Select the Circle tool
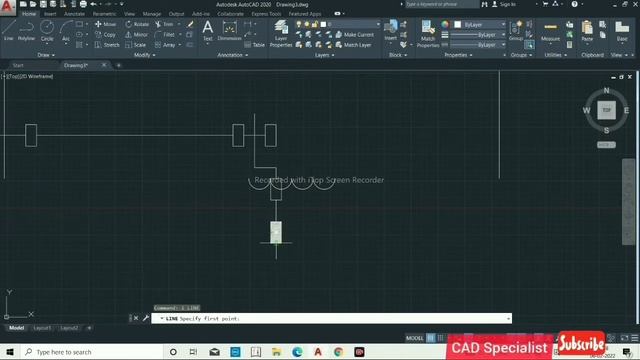Screen dimensions: 640x360 tap(47, 31)
